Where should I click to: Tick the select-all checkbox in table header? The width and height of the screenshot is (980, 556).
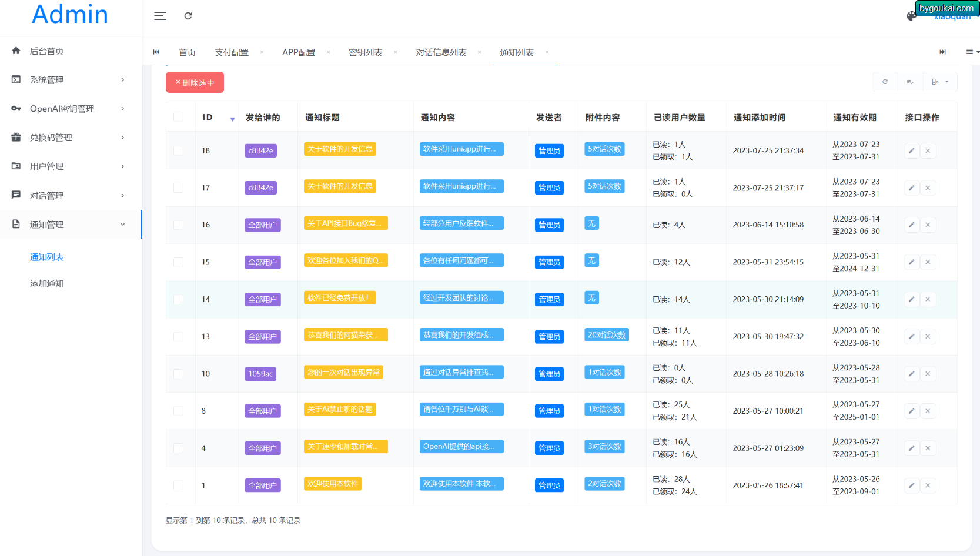tap(178, 117)
